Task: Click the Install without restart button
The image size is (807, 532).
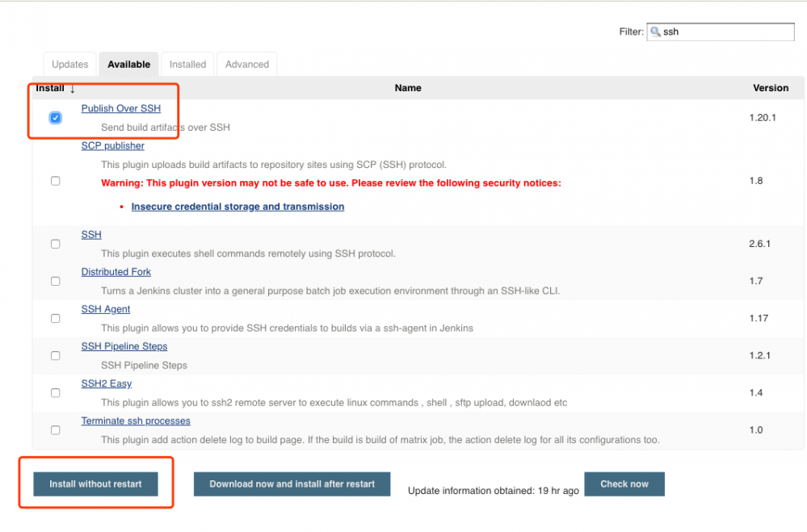Action: (x=95, y=484)
